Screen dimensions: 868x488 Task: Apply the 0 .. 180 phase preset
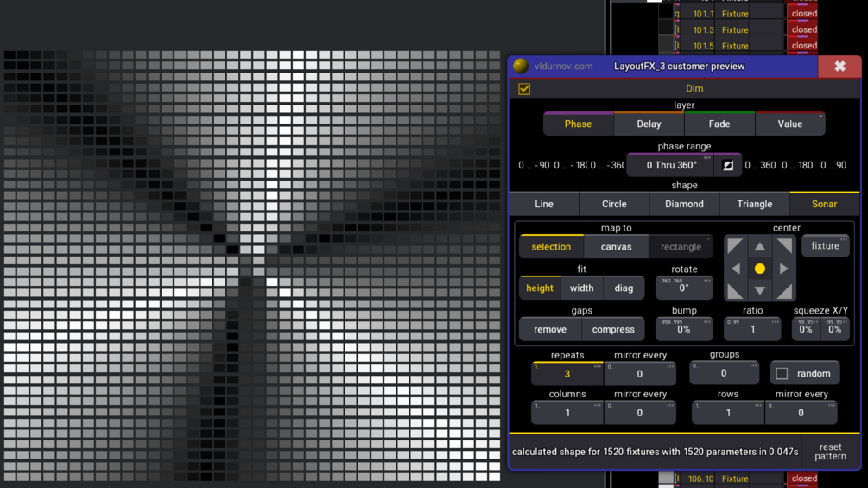797,165
